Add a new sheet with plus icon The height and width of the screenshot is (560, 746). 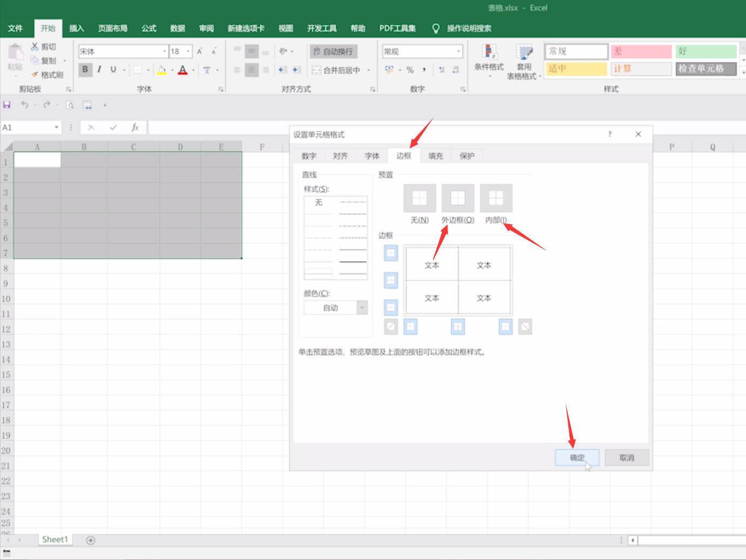[x=91, y=540]
